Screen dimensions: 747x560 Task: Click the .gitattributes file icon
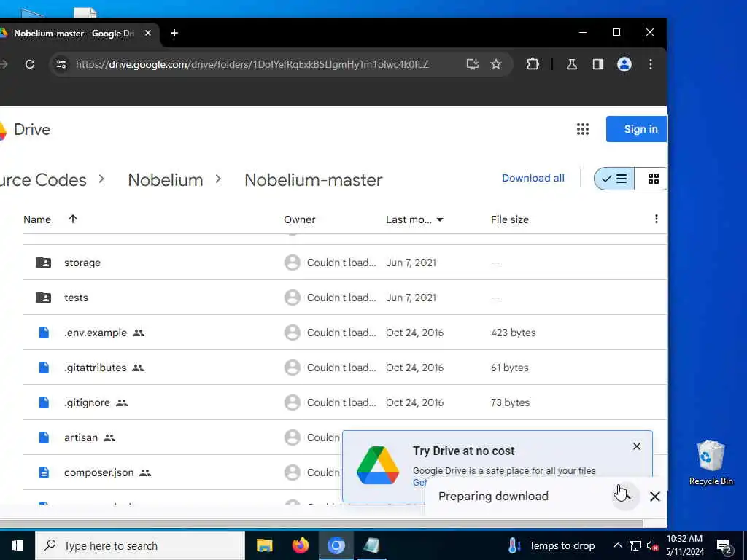(x=44, y=367)
